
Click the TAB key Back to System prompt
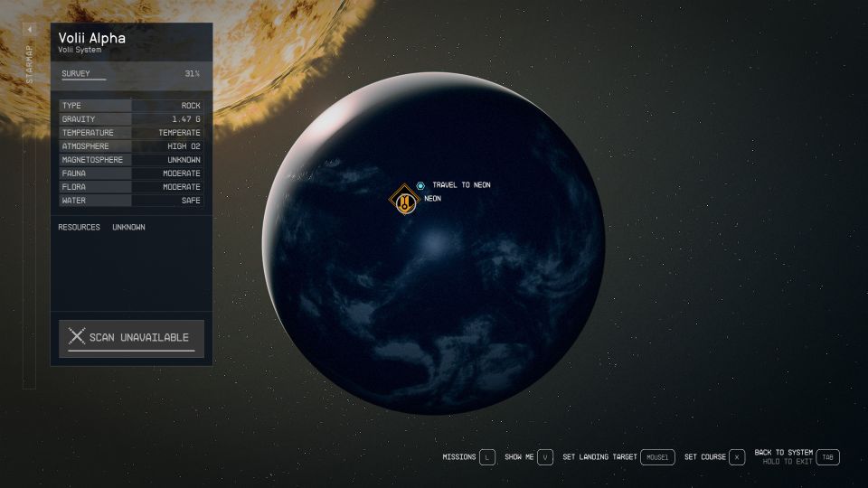pyautogui.click(x=827, y=457)
